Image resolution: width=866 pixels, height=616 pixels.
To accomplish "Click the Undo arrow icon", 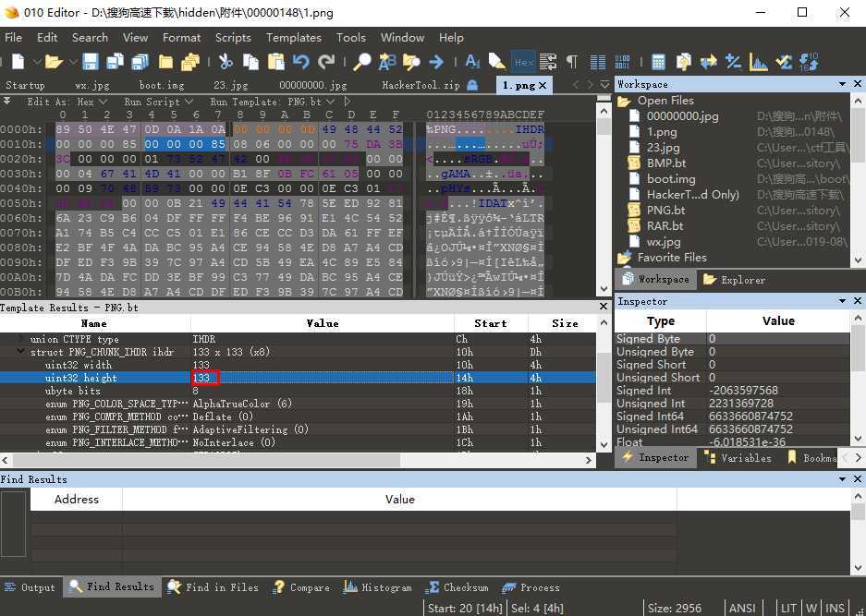I will coord(300,62).
